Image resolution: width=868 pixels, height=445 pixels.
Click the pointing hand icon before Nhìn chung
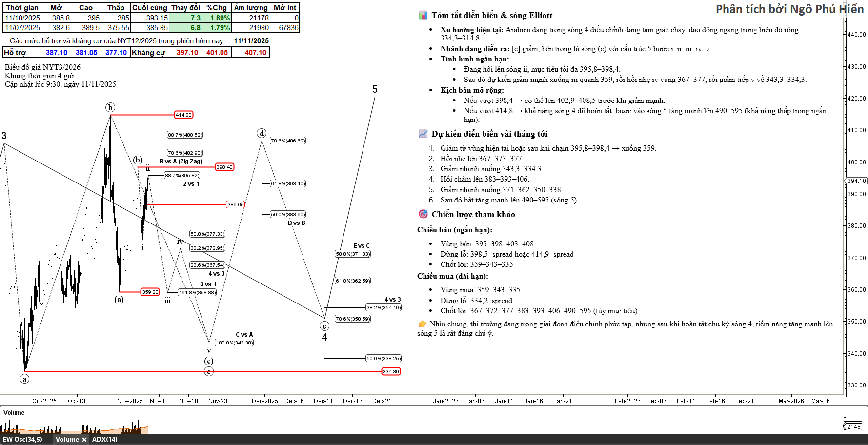pyautogui.click(x=422, y=324)
